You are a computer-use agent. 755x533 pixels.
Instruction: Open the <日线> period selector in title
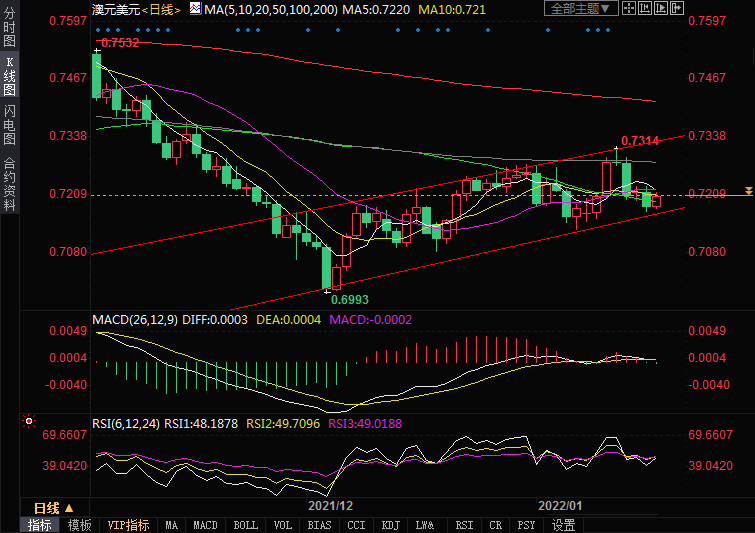tap(159, 9)
